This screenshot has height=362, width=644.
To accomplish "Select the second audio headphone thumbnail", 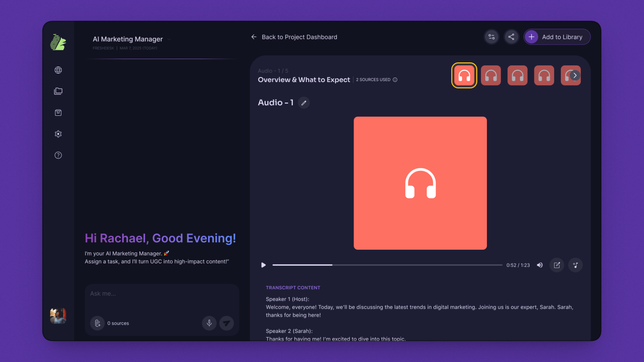I will coord(491,75).
